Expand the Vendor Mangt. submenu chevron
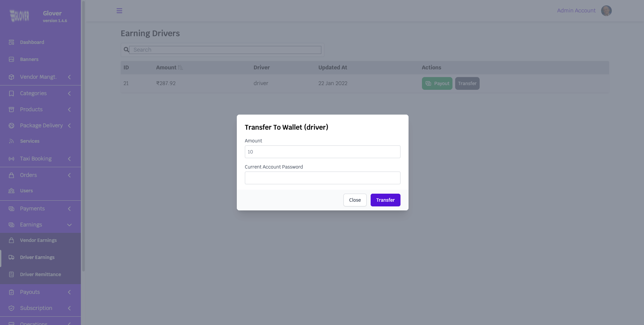 (x=69, y=77)
